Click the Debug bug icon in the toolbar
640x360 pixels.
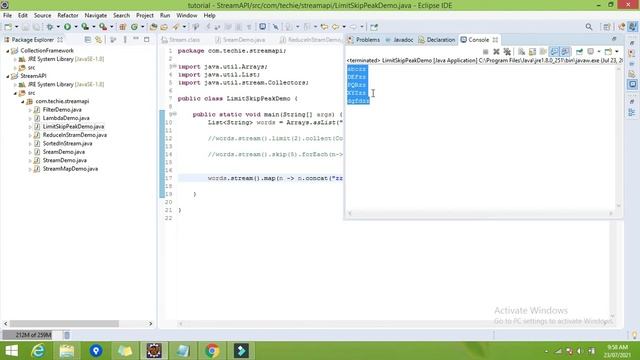point(50,27)
